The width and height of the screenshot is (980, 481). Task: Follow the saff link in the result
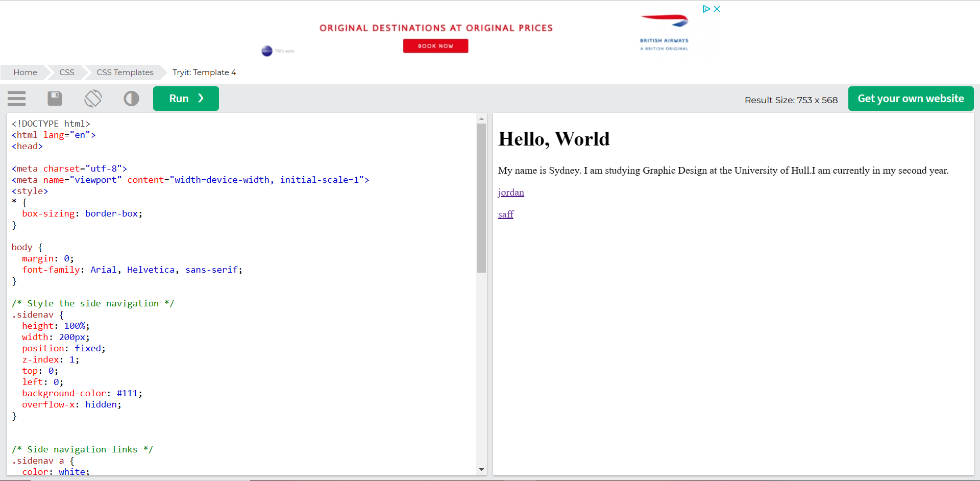506,214
